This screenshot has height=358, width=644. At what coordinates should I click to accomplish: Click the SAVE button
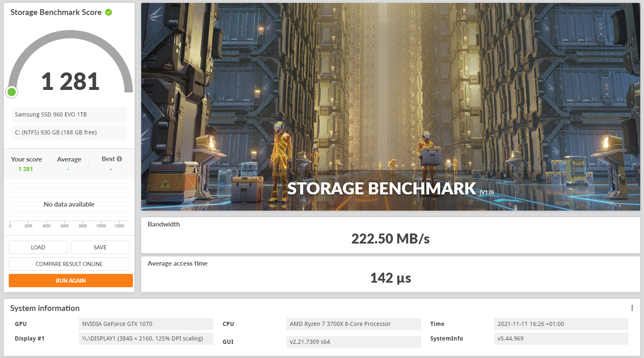100,247
